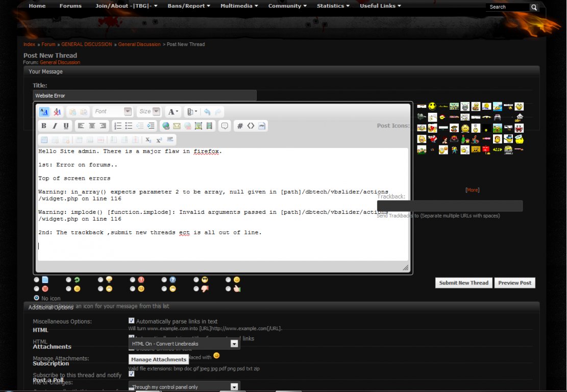Open the Community menu

[x=287, y=6]
